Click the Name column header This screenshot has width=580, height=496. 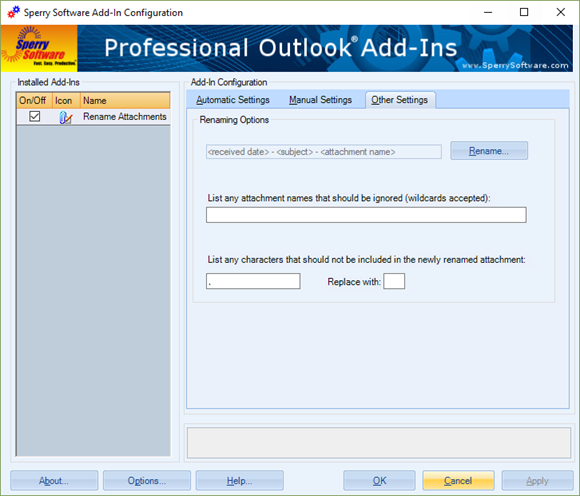tap(125, 101)
